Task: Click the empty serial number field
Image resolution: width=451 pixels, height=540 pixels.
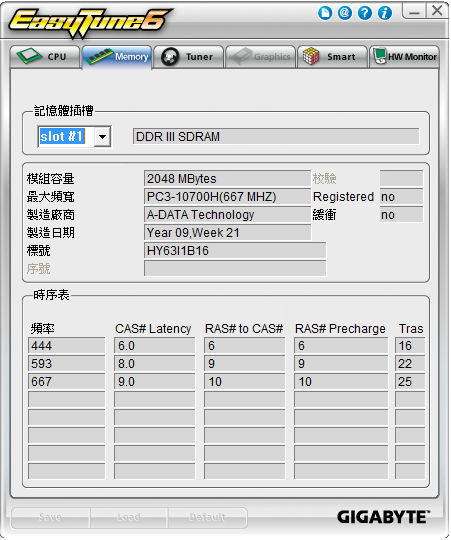Action: point(235,269)
